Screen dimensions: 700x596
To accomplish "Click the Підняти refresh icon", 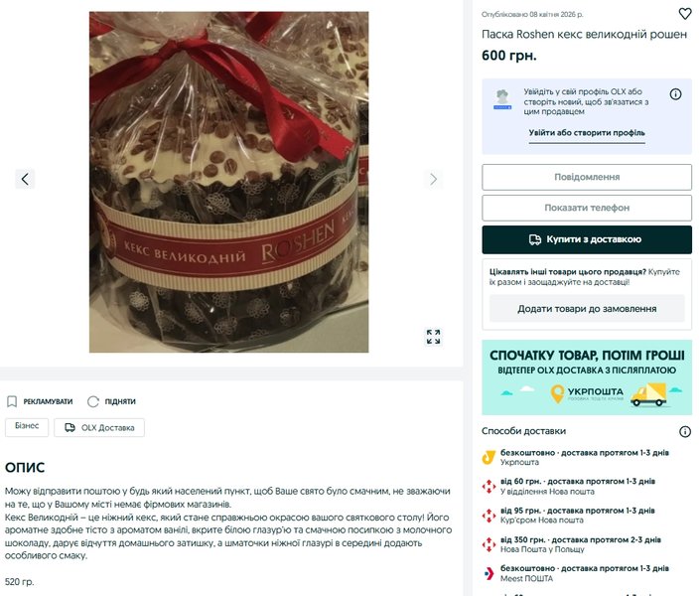I will click(93, 401).
